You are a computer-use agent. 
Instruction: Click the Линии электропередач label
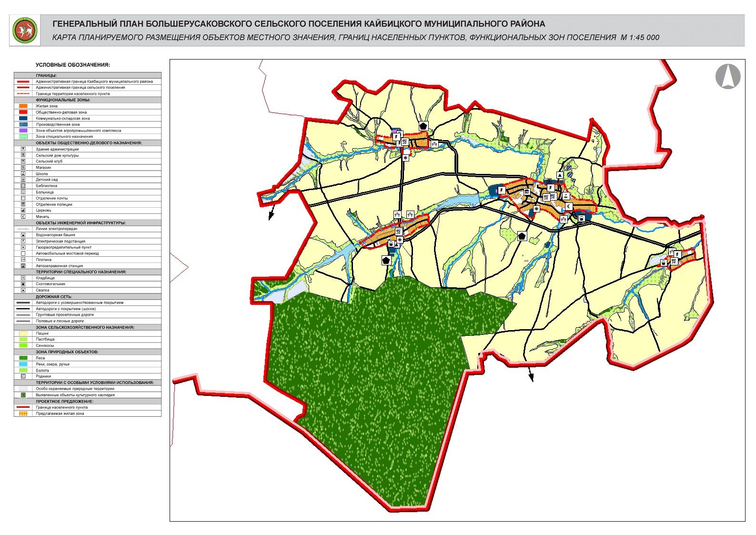tap(57, 229)
